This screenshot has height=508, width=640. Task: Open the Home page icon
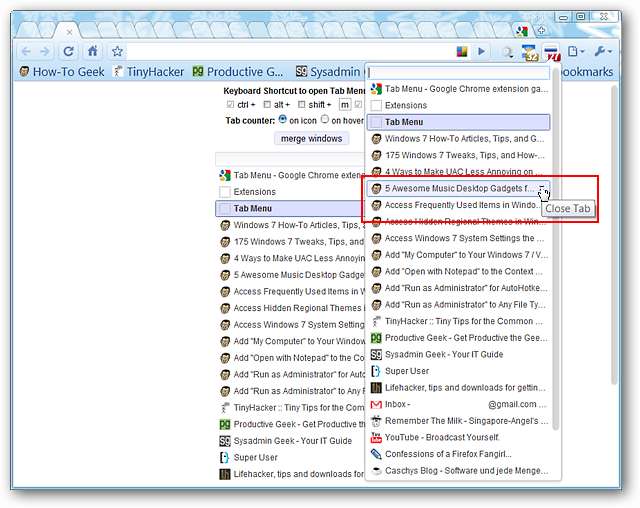(93, 51)
